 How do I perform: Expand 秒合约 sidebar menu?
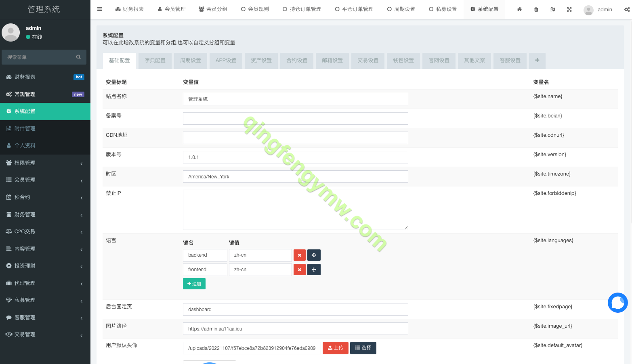click(x=45, y=197)
